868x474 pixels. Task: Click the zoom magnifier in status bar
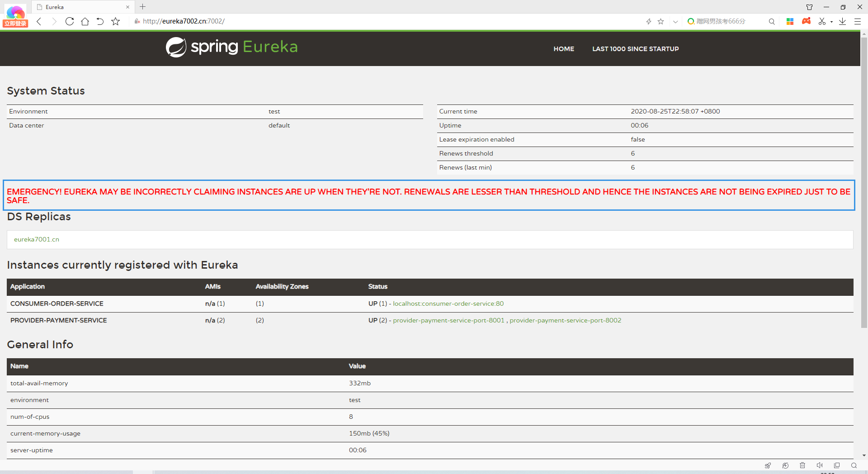point(854,465)
